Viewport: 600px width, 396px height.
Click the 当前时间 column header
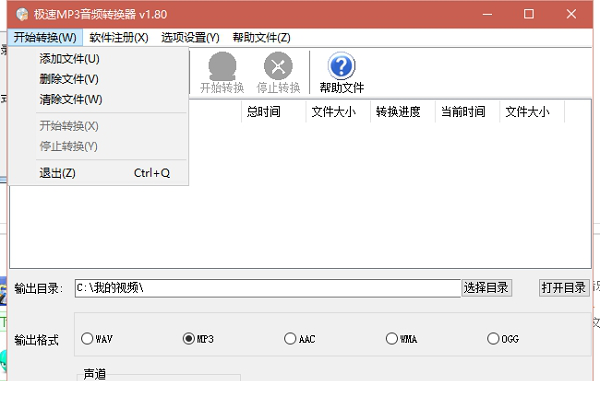click(x=467, y=112)
